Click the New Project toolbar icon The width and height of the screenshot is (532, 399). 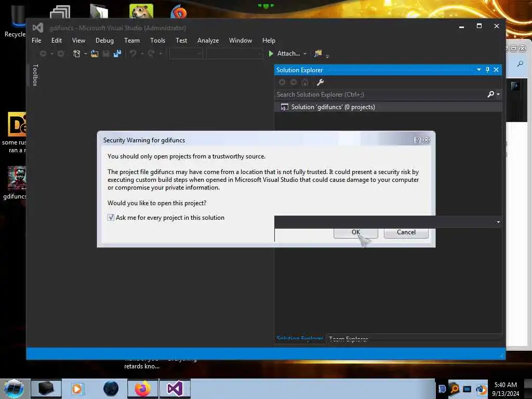(77, 54)
